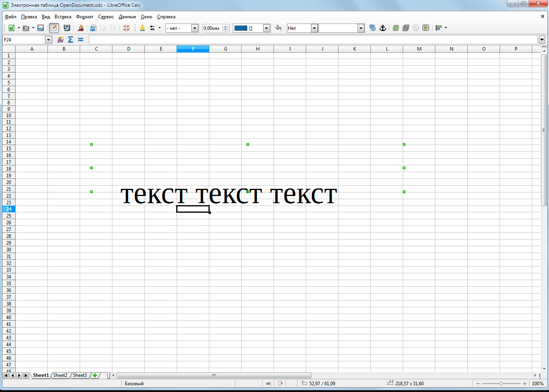Click the New spreadsheet icon
Screen dimensions: 549x392
coord(12,28)
